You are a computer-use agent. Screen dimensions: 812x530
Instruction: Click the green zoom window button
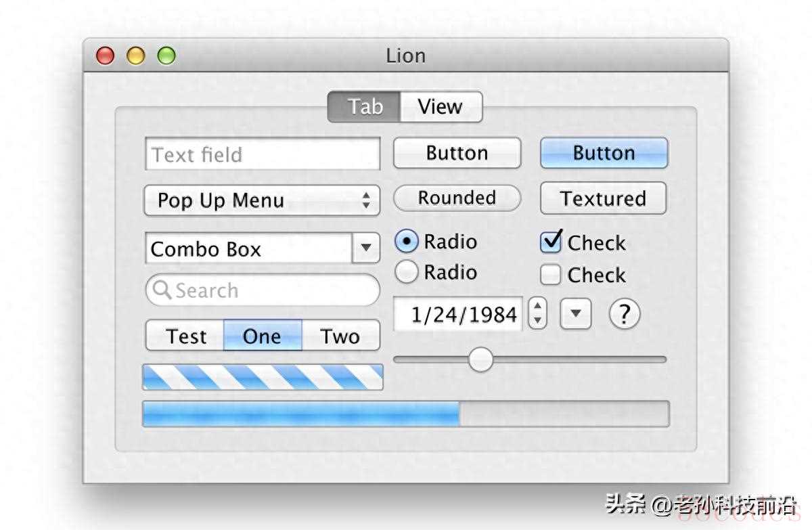[x=166, y=56]
